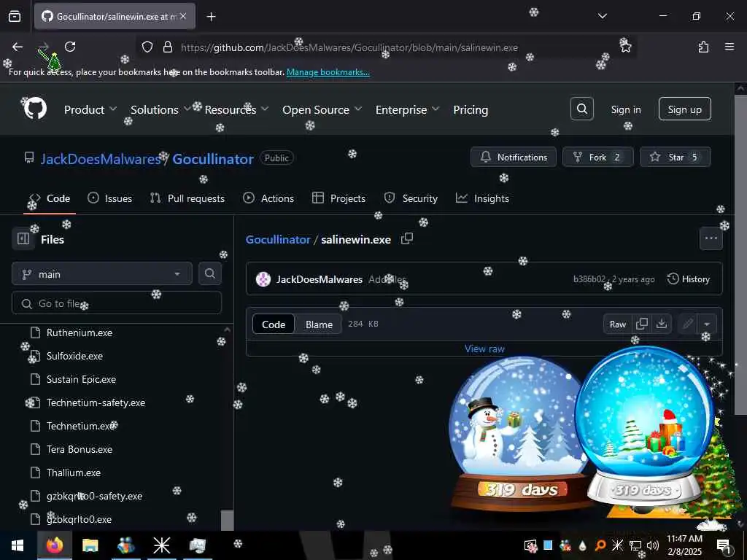Image resolution: width=747 pixels, height=560 pixels.
Task: Click the tracking protection shield icon
Action: [147, 47]
